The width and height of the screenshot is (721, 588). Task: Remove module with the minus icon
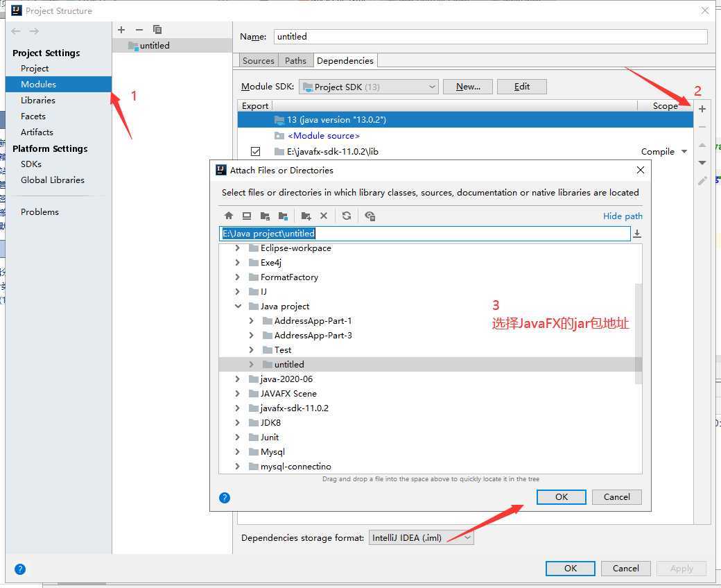(139, 30)
